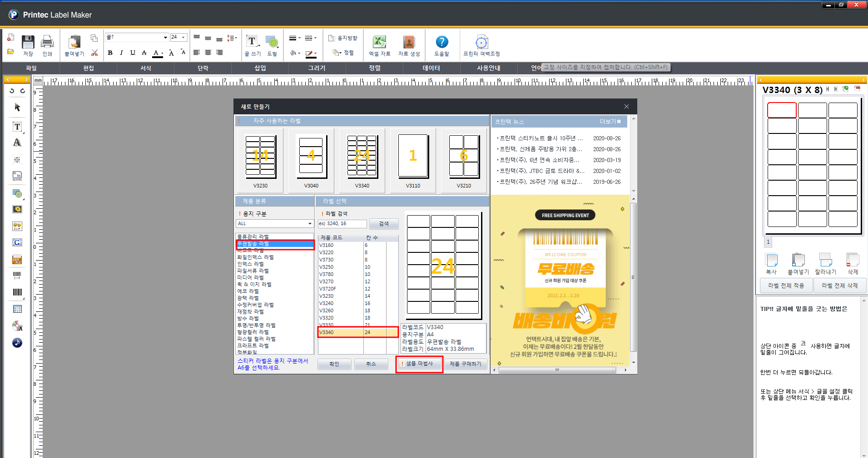Screen dimensions: 868x458
Task: Open the line color pen picker
Action: point(311,53)
